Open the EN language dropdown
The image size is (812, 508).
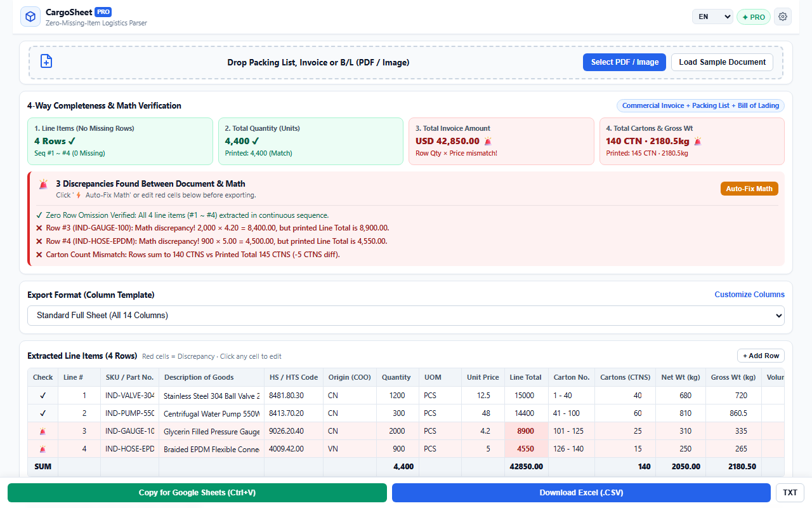point(712,17)
